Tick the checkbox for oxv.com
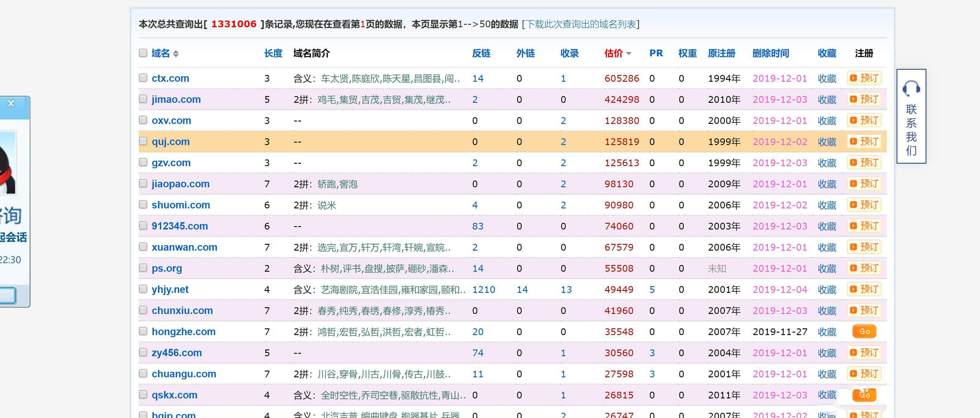The image size is (980, 418). (x=143, y=120)
